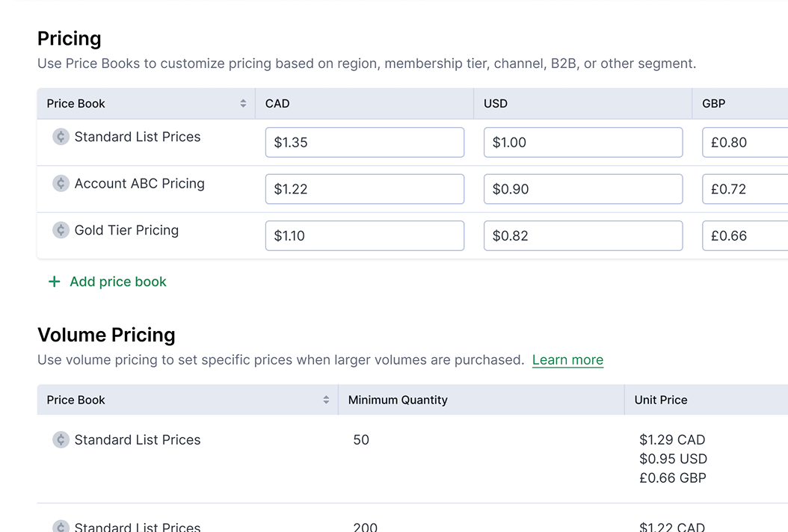Screen dimensions: 788x532
Task: Click the Gold Tier Pricing USD price field
Action: pyautogui.click(x=582, y=236)
